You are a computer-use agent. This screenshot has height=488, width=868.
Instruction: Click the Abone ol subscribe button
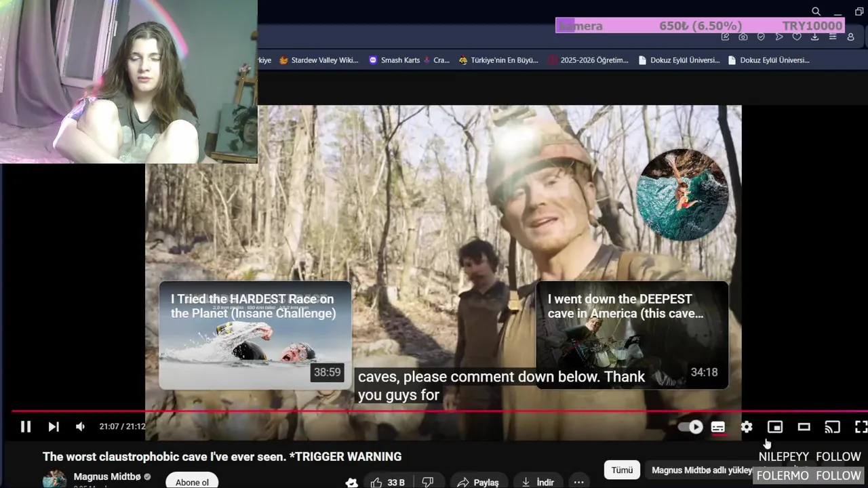[x=192, y=480]
